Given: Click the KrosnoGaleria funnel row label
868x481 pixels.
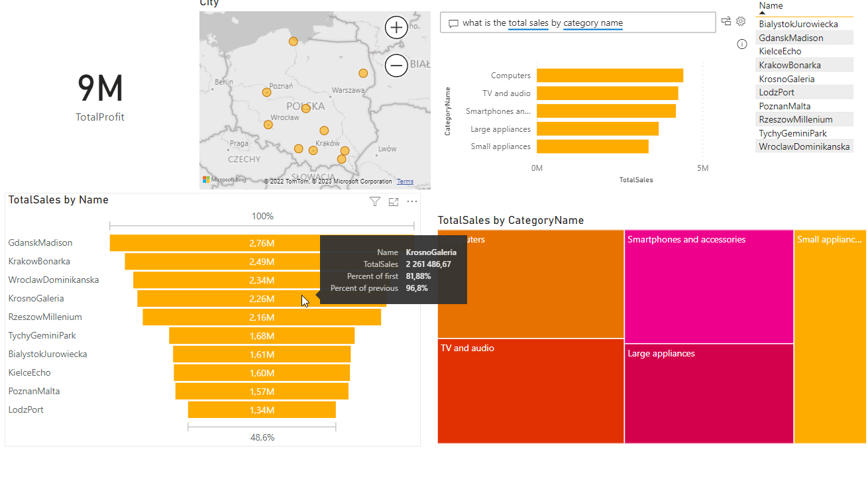Looking at the screenshot, I should pos(36,299).
